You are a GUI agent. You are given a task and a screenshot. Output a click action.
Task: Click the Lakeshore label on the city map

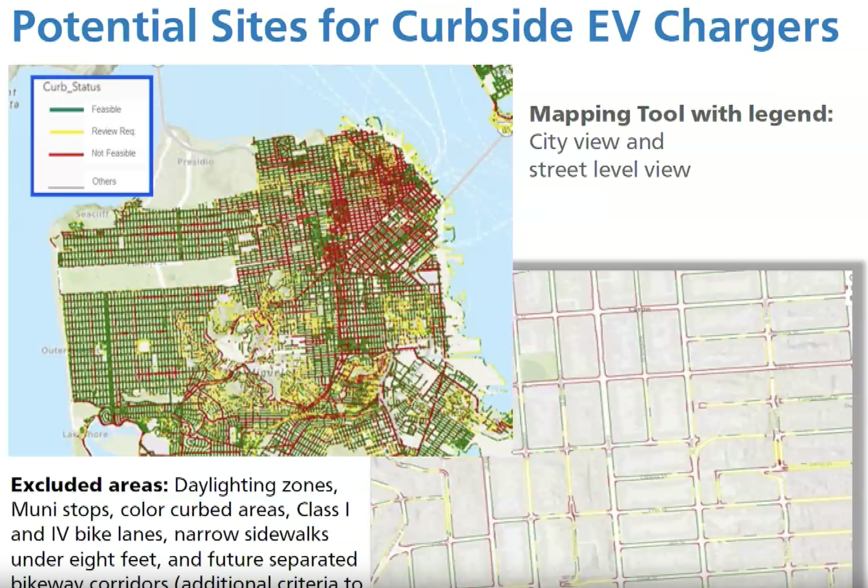(86, 434)
